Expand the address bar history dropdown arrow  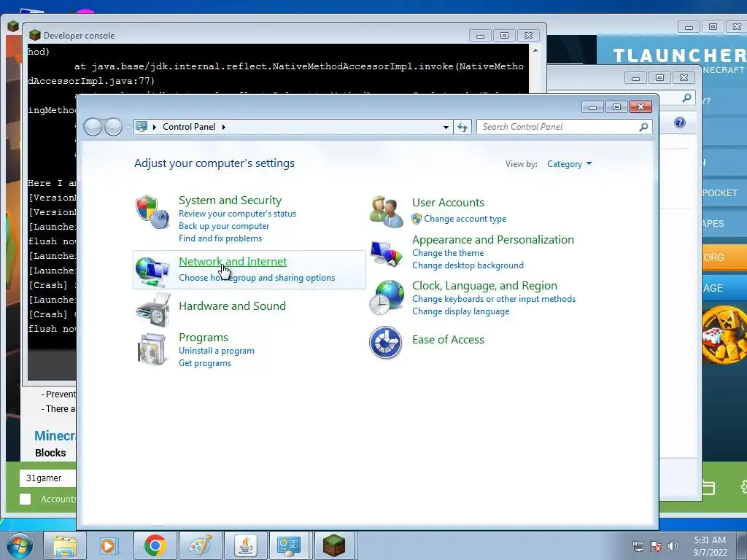446,127
